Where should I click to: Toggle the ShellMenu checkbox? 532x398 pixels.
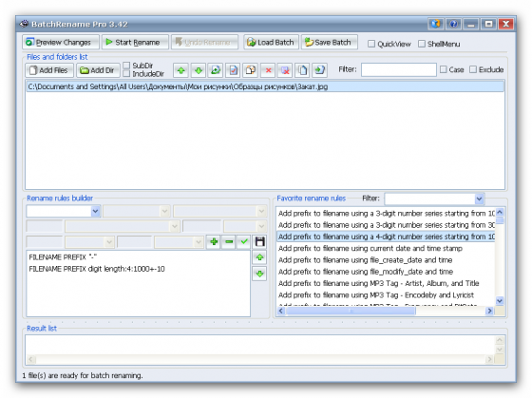[x=422, y=44]
